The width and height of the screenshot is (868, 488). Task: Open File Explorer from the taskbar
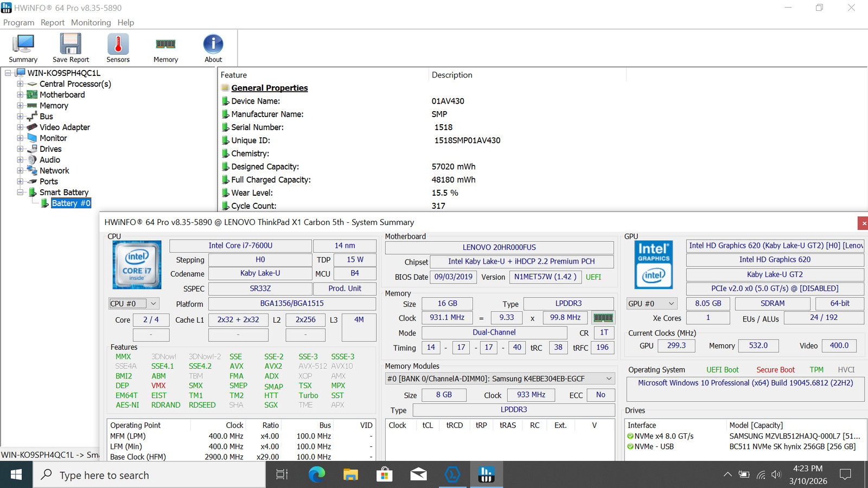[x=350, y=475]
